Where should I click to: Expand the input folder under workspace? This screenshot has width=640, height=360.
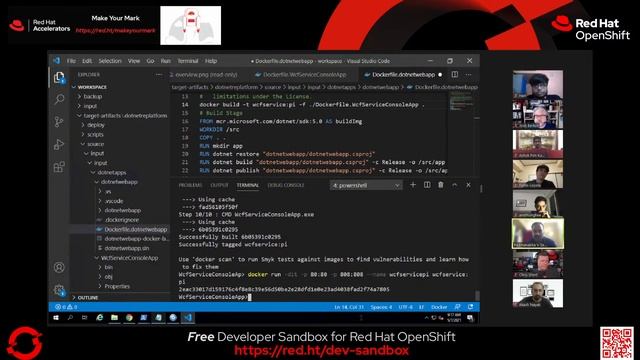tap(90, 106)
